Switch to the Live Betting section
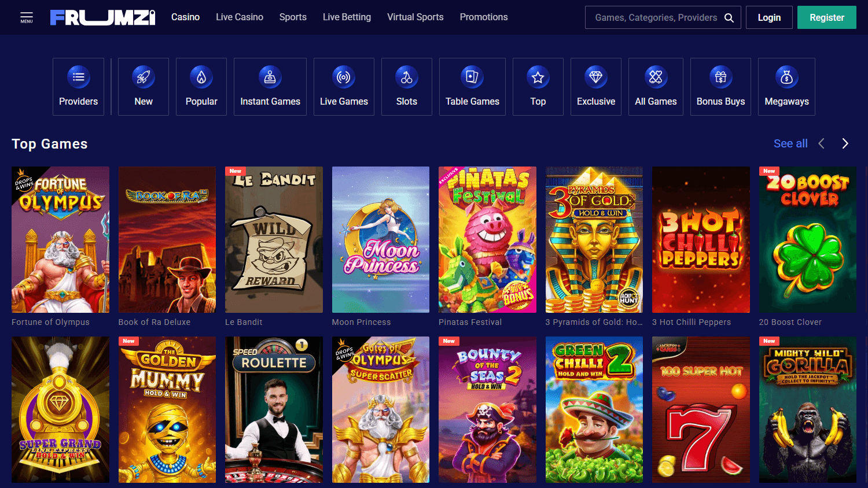Viewport: 868px width, 488px height. (347, 17)
